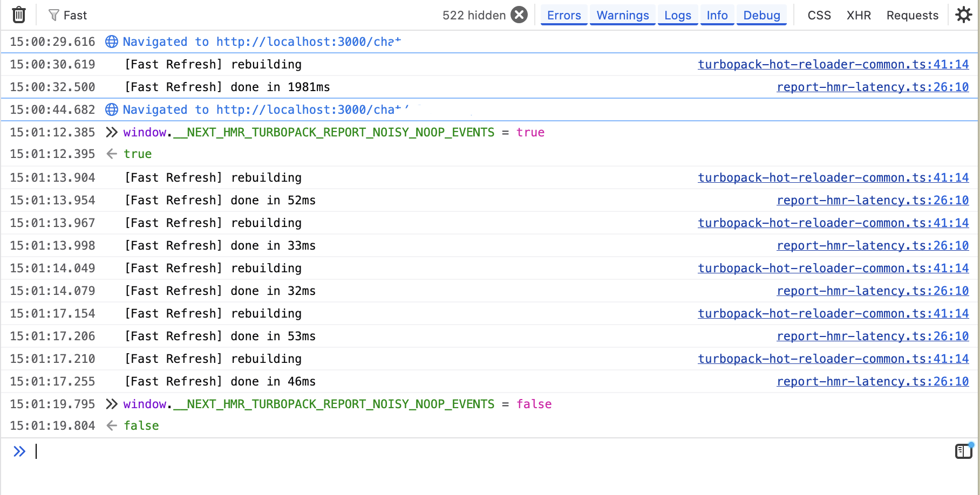980x495 pixels.
Task: Click the globe icon on the first navigation entry
Action: click(111, 42)
